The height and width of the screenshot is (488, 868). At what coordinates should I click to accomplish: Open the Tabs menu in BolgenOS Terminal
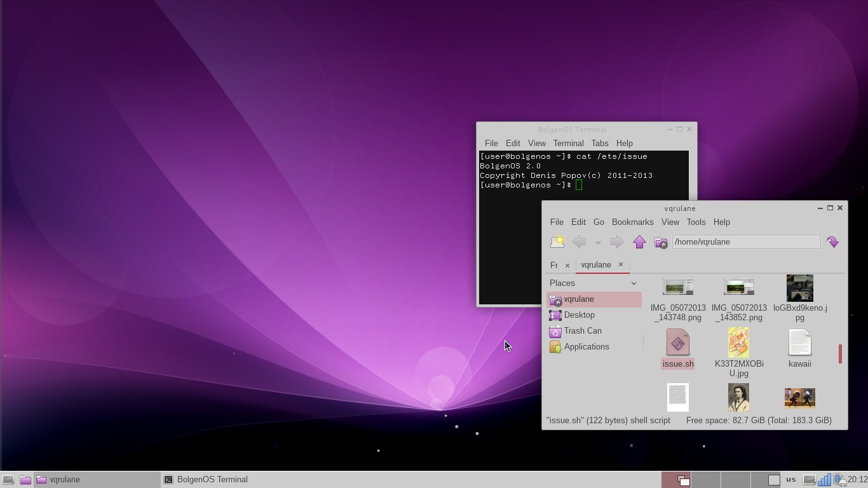point(600,144)
